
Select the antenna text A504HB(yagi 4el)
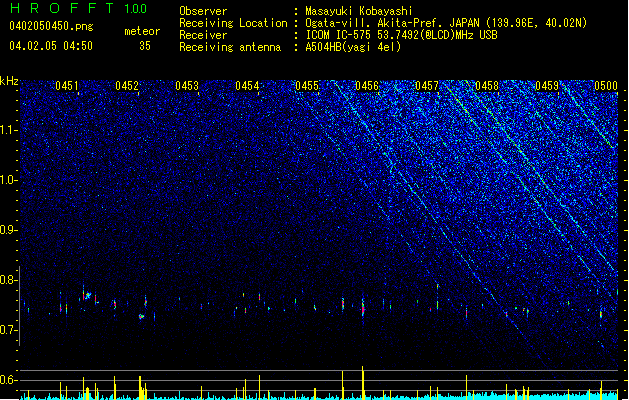[x=353, y=47]
